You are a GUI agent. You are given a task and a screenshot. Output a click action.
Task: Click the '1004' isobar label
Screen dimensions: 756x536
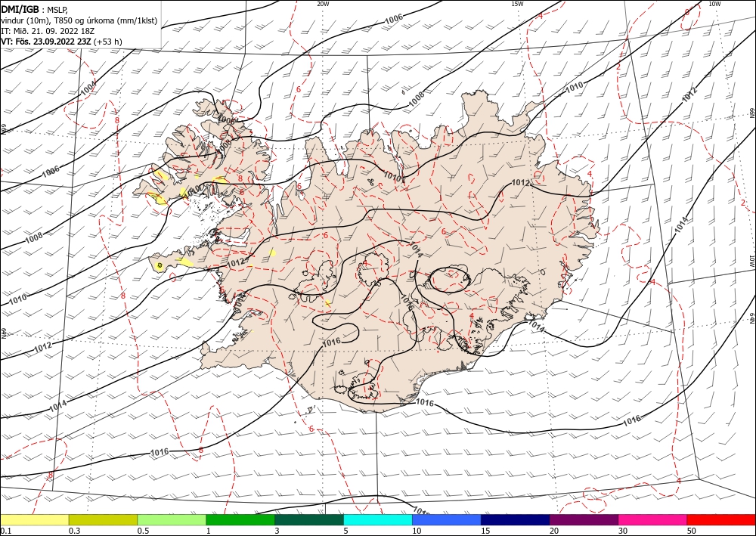(x=88, y=87)
